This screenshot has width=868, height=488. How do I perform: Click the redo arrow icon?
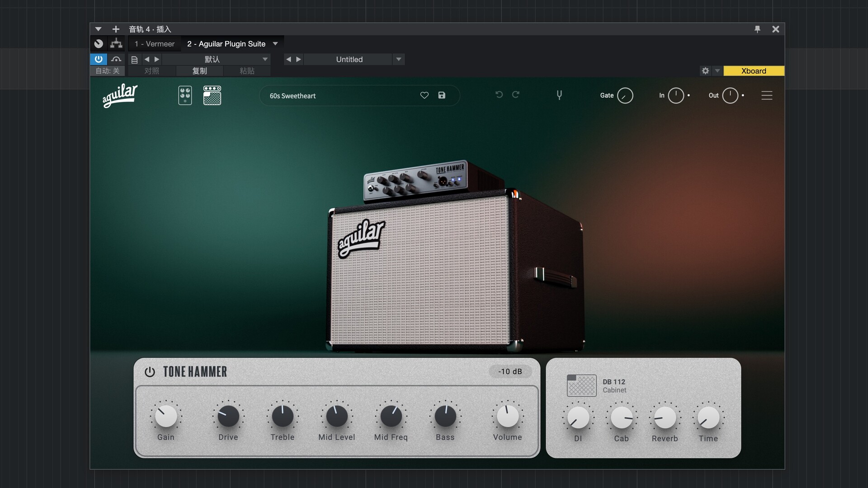(516, 94)
